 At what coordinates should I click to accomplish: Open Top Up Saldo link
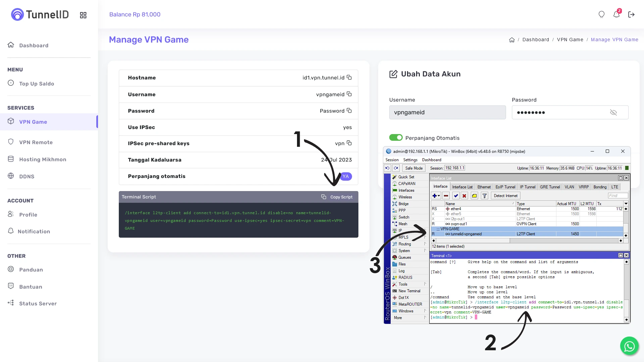[37, 83]
